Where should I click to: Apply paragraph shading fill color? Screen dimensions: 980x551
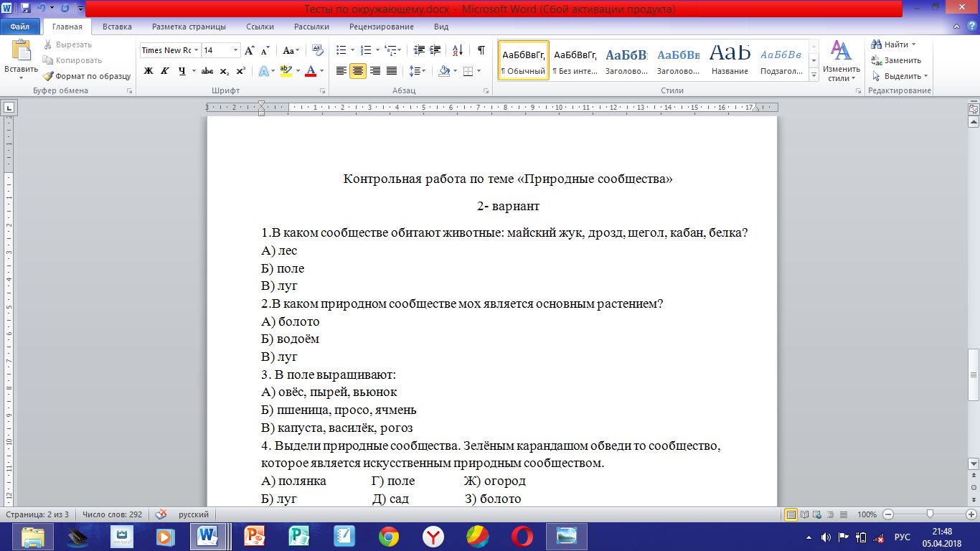[x=444, y=71]
